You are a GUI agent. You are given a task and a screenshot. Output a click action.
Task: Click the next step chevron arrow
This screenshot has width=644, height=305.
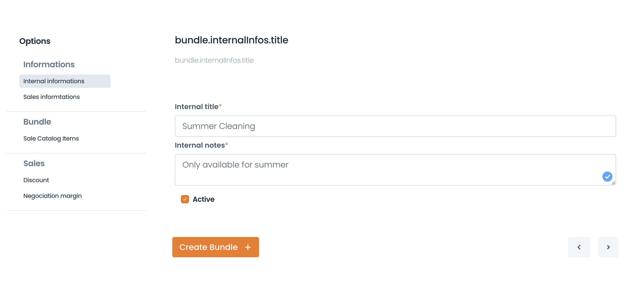coord(608,247)
